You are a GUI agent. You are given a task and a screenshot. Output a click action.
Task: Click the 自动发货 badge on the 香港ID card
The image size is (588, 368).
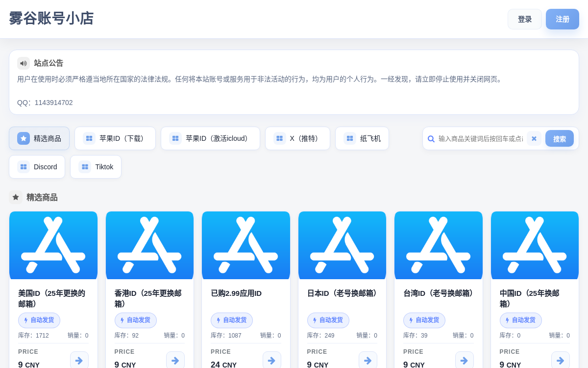(136, 320)
